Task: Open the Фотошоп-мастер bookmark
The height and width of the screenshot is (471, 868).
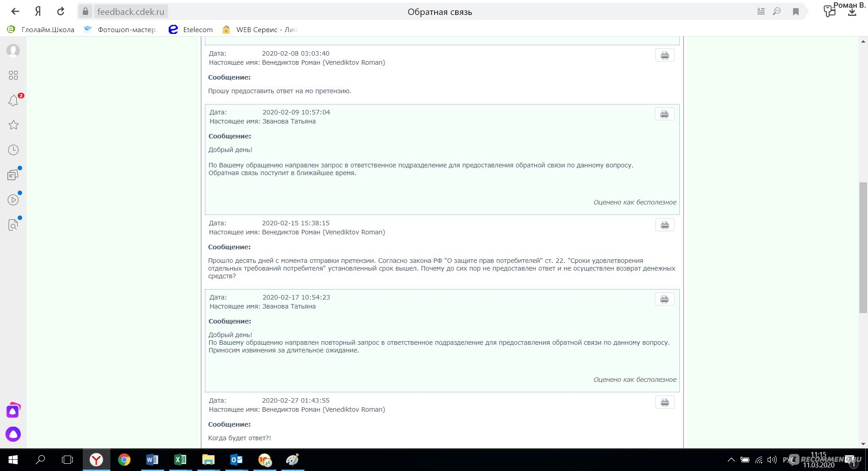Action: point(120,29)
